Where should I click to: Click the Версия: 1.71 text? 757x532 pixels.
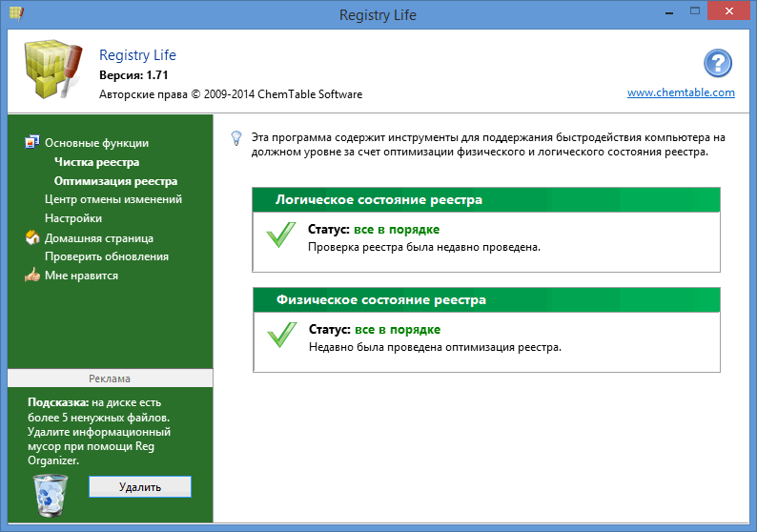(x=133, y=75)
